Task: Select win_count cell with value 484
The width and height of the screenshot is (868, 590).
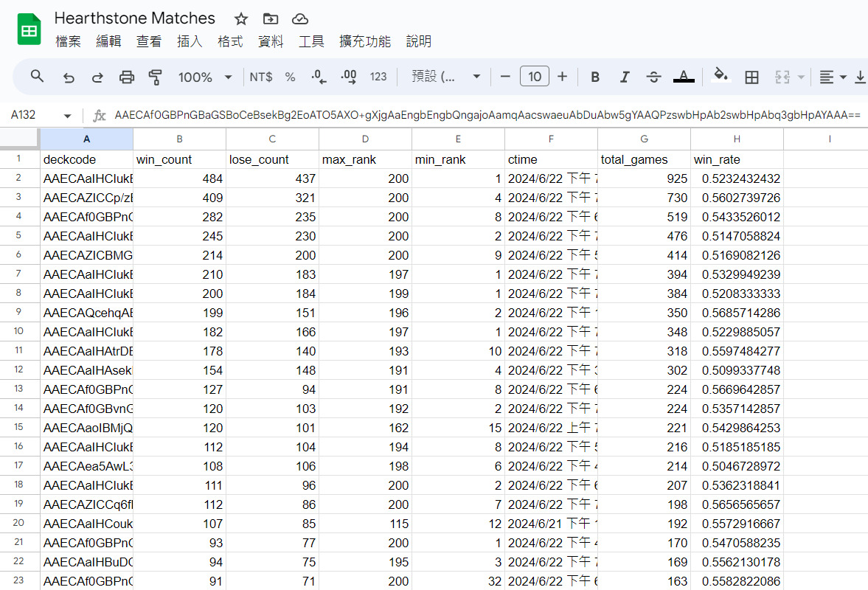Action: [x=179, y=178]
